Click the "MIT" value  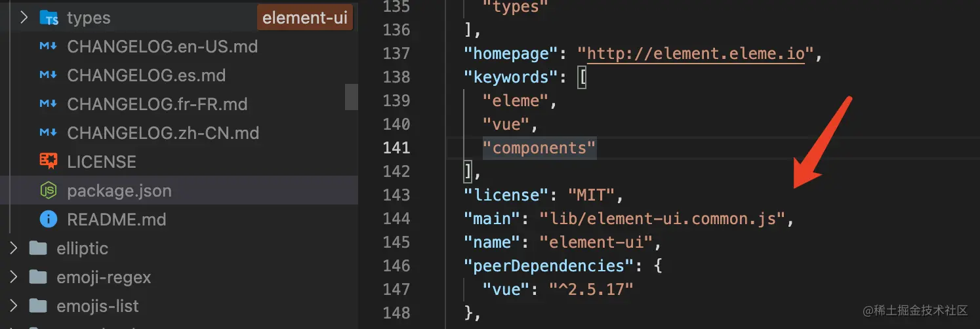click(x=591, y=195)
